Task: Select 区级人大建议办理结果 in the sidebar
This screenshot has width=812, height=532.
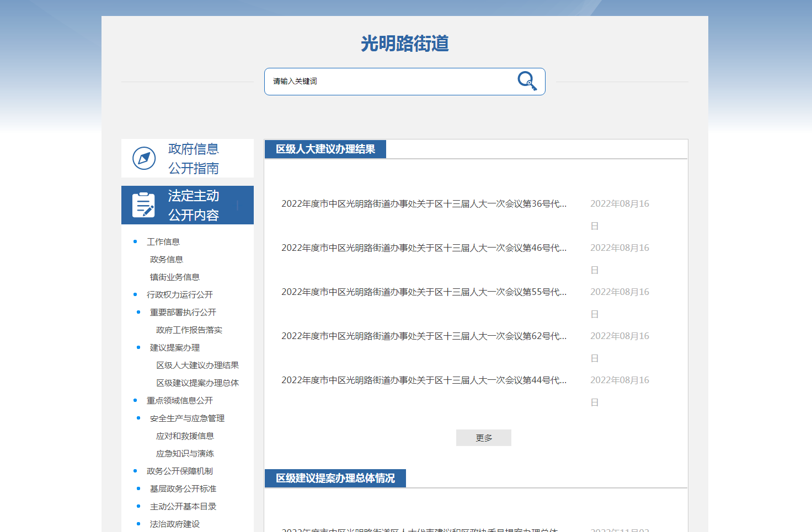Action: 197,366
